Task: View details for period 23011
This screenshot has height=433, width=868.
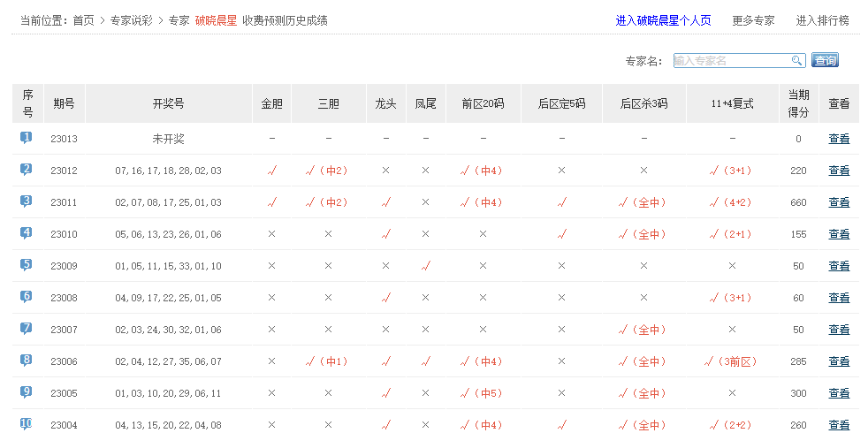Action: point(838,202)
